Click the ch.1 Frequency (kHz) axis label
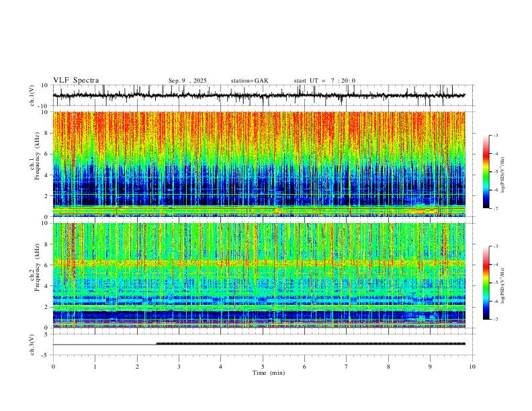 click(x=35, y=156)
